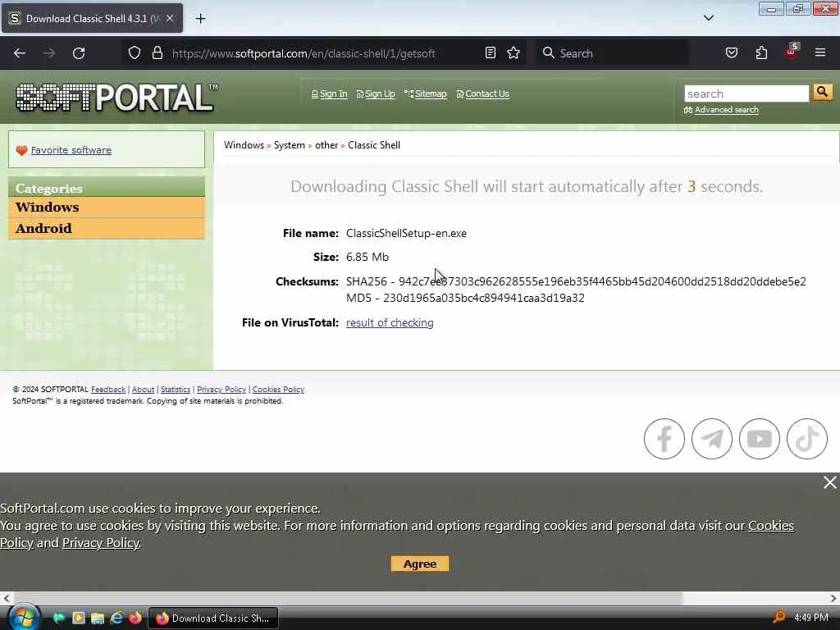Open the Privacy Policy footer link
Viewport: 840px width, 630px height.
tap(221, 390)
